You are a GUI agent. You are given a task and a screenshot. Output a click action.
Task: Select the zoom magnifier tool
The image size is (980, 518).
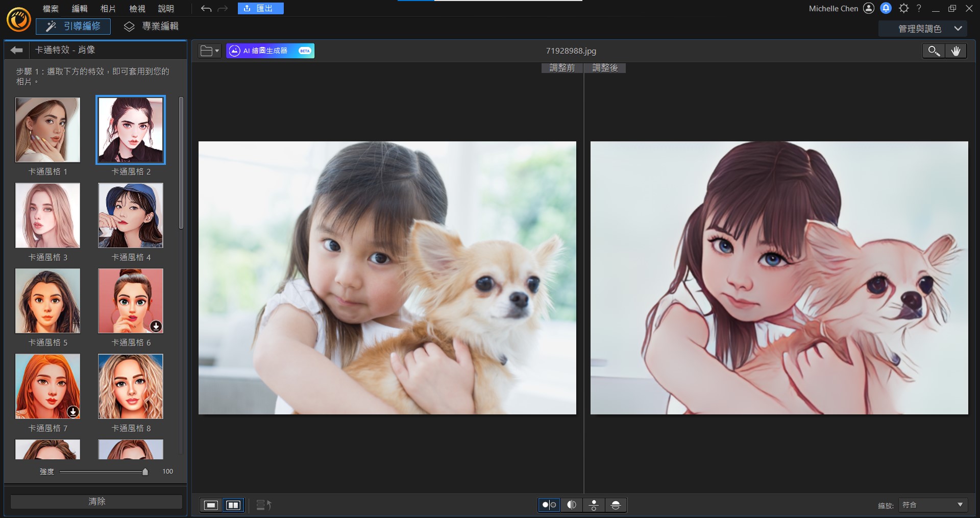[934, 51]
